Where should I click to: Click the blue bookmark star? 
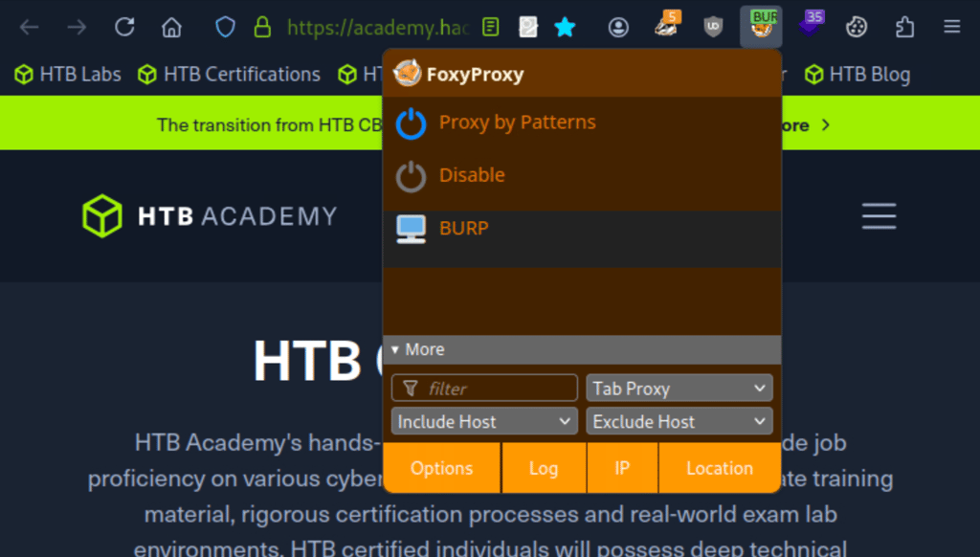(565, 28)
